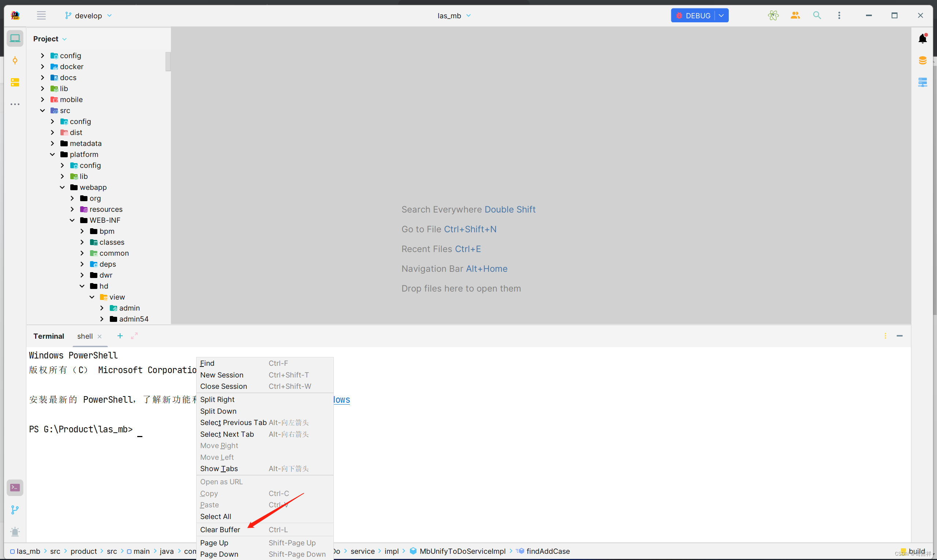Close the shell terminal tab

coord(100,336)
